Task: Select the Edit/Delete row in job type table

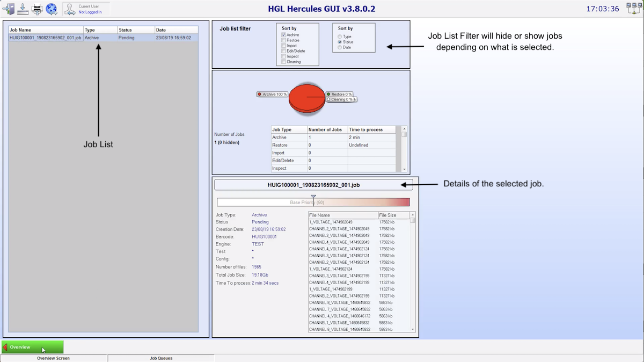Action: (333, 161)
